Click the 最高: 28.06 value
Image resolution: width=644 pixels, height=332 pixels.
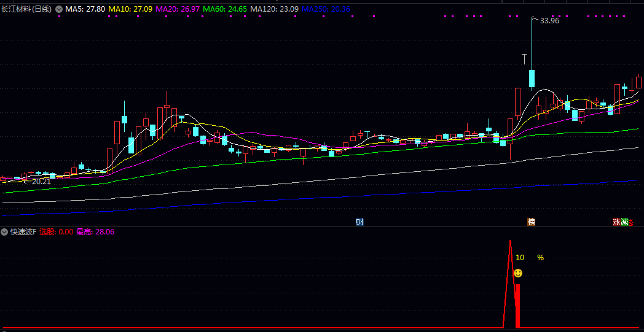point(95,232)
